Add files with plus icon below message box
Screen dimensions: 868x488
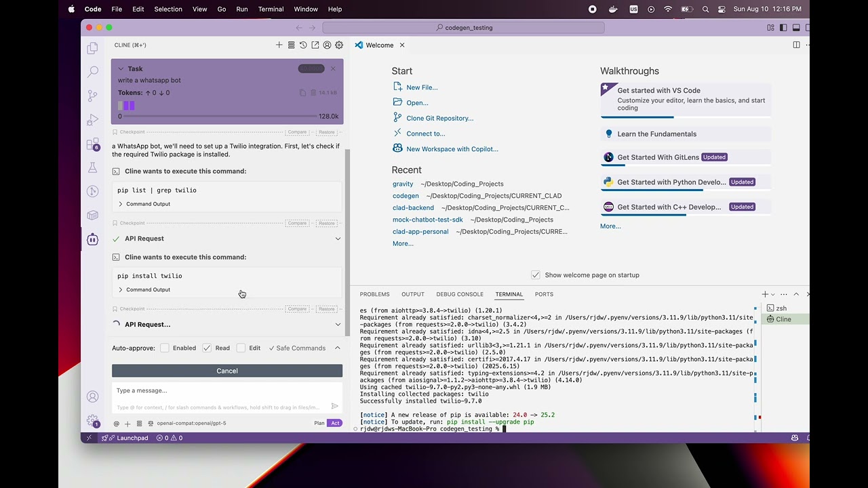point(127,423)
